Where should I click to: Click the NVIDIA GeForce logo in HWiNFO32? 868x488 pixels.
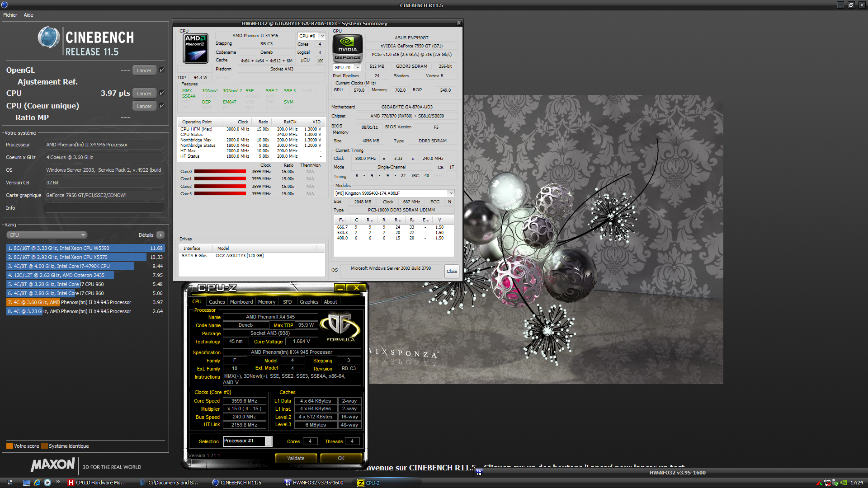(x=348, y=48)
